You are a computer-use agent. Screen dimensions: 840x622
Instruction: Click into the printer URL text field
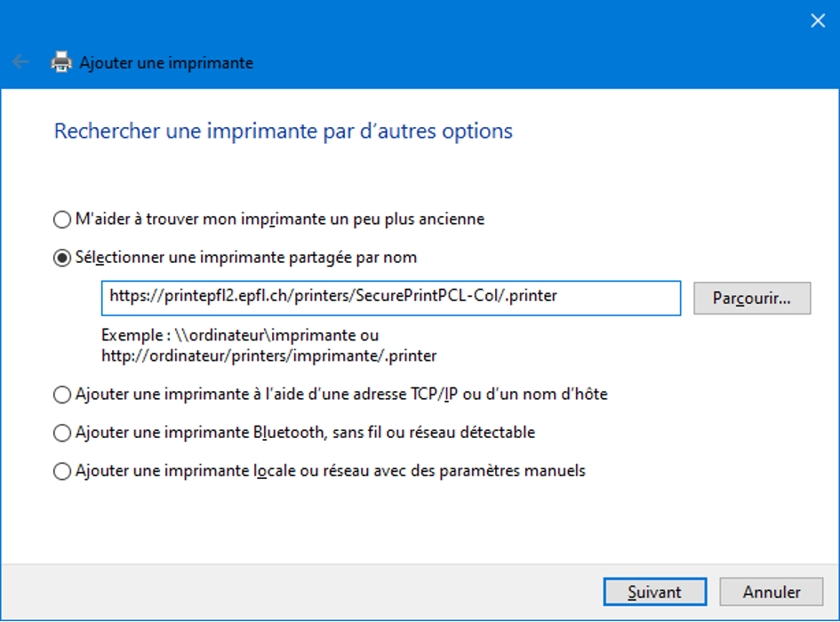[391, 298]
